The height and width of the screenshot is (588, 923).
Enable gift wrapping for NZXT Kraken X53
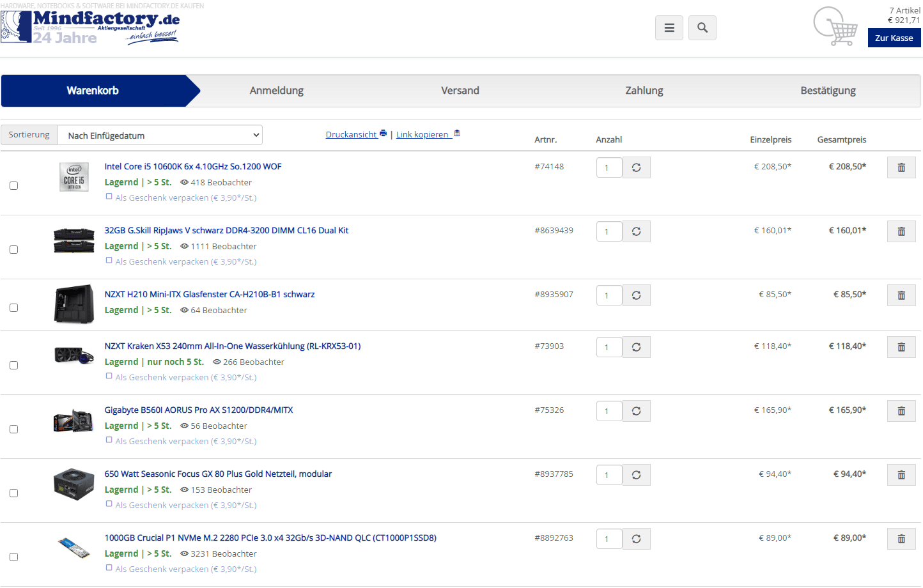pos(109,376)
